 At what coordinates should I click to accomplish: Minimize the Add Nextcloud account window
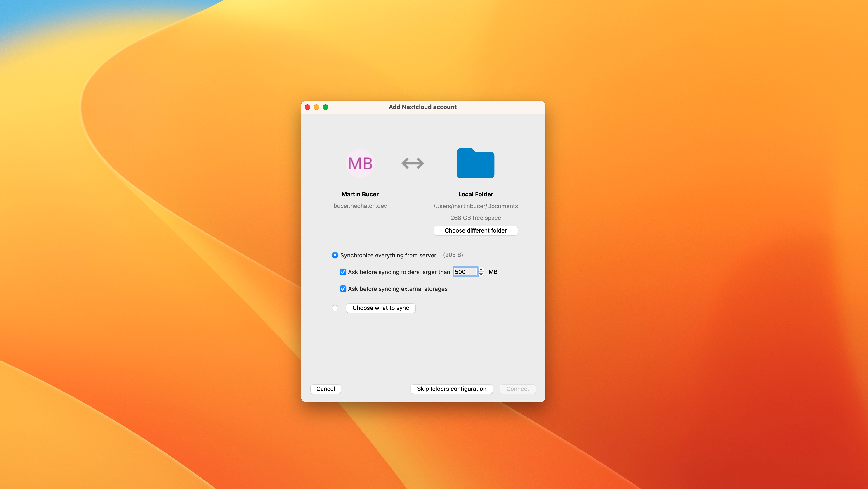tap(316, 107)
